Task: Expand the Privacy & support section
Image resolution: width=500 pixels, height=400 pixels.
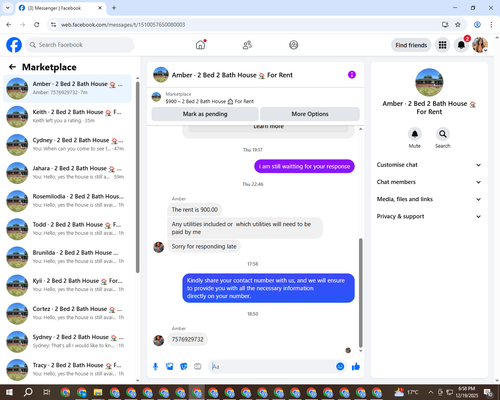Action: coord(429,216)
